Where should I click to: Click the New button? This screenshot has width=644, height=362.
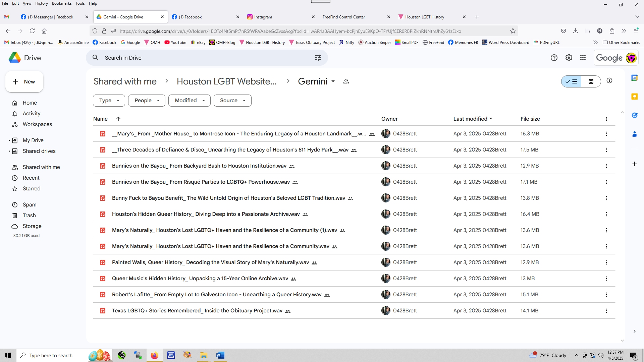(24, 82)
